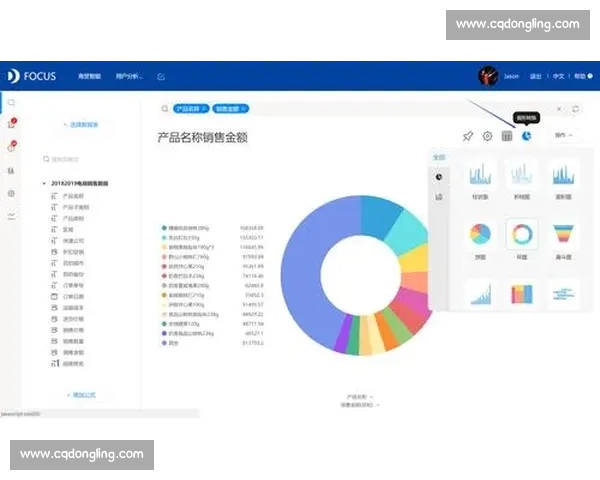Click the 增加公式 link
Image resolution: width=600 pixels, height=480 pixels.
point(82,395)
